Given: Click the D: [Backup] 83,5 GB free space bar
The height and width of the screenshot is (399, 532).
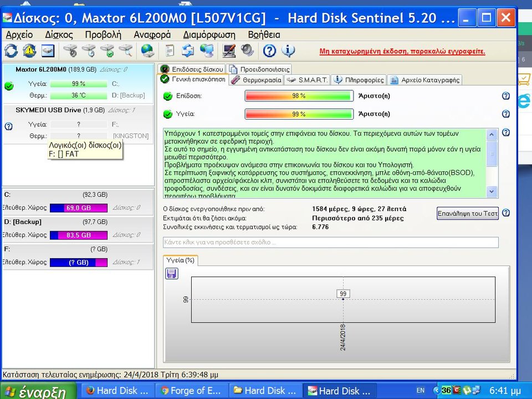Looking at the screenshot, I should coord(79,235).
